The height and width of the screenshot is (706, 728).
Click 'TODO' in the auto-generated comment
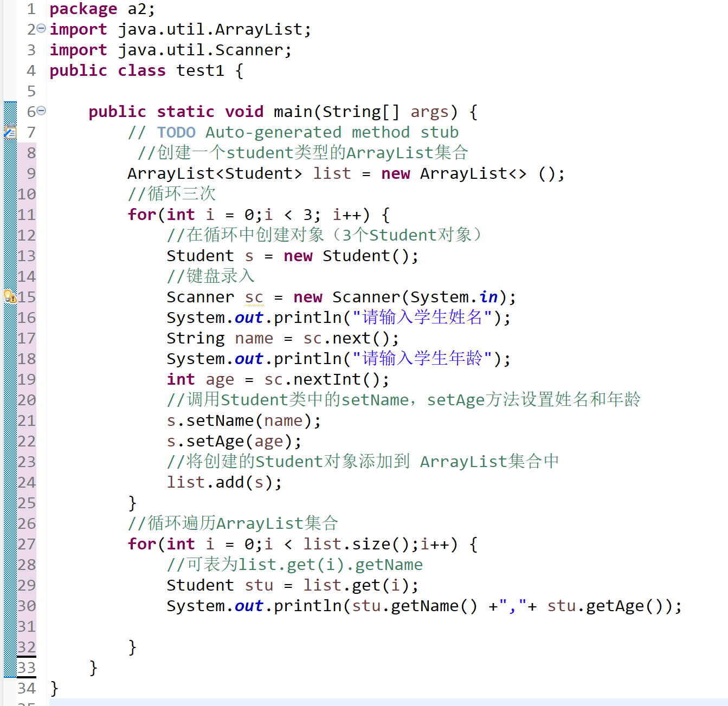176,132
